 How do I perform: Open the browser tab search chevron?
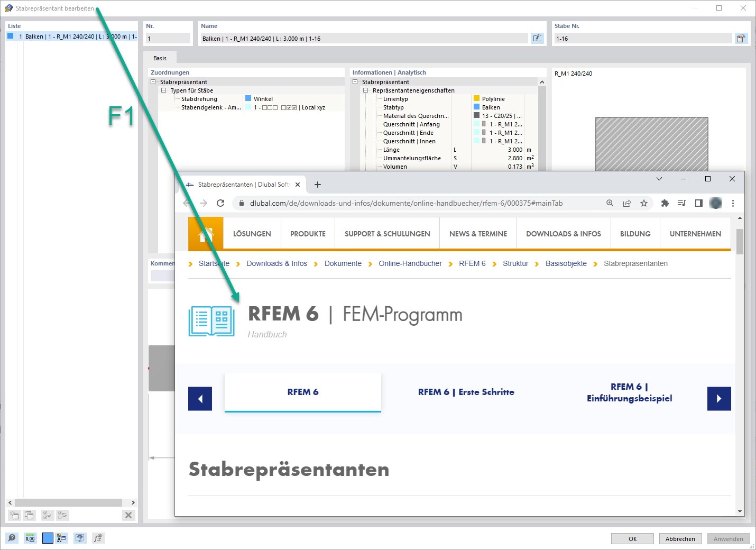click(x=659, y=179)
